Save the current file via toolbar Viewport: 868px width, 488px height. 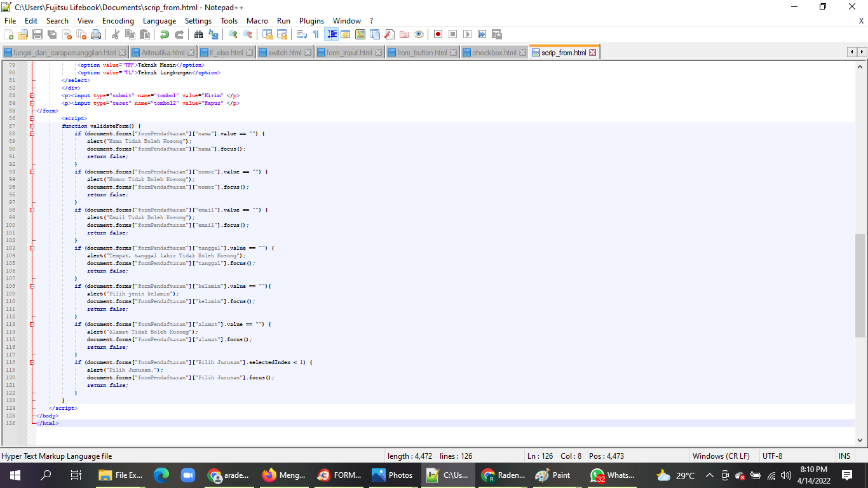click(37, 34)
